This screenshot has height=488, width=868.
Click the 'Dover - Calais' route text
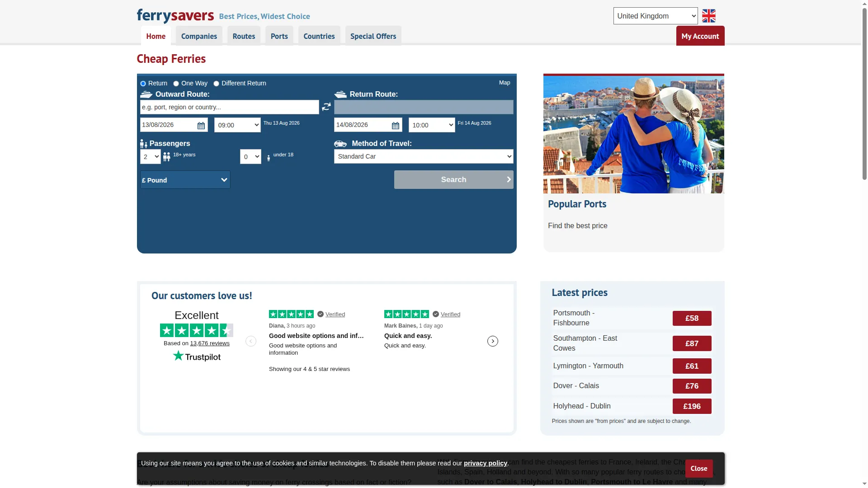click(576, 386)
